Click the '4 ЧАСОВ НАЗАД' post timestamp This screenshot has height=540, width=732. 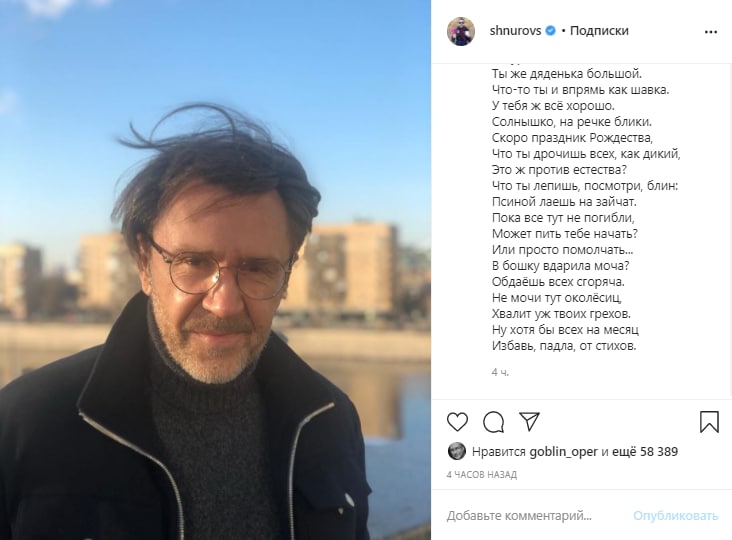pos(481,475)
